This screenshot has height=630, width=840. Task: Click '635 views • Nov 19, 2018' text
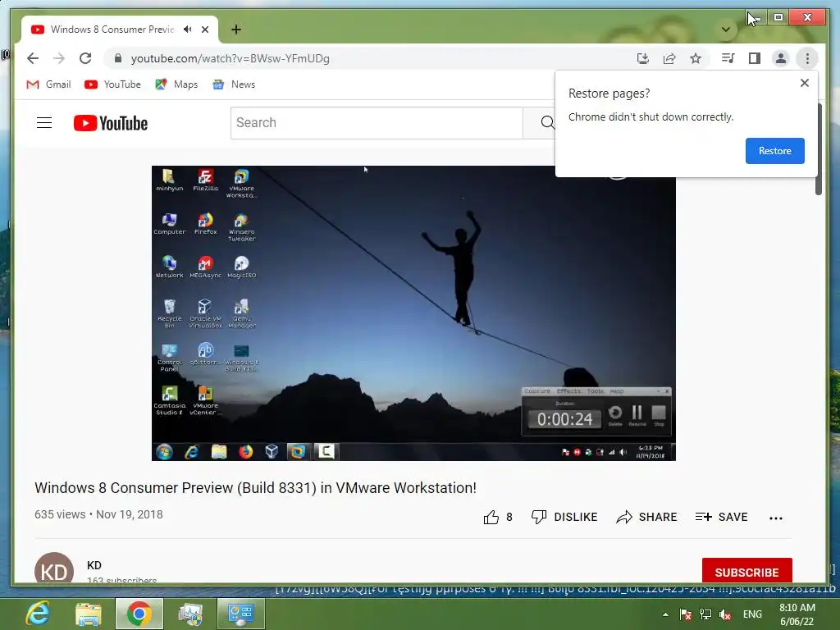(x=98, y=515)
